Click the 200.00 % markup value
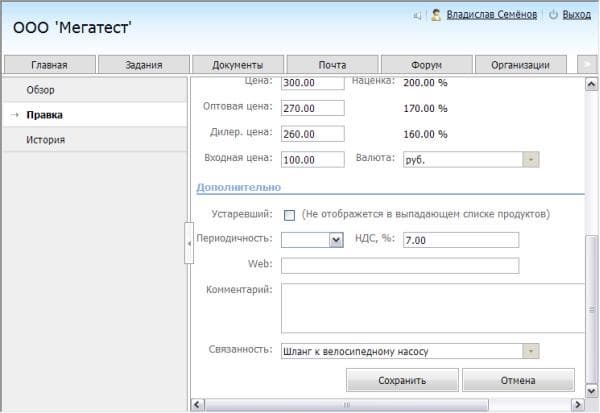The image size is (600, 413). click(425, 83)
